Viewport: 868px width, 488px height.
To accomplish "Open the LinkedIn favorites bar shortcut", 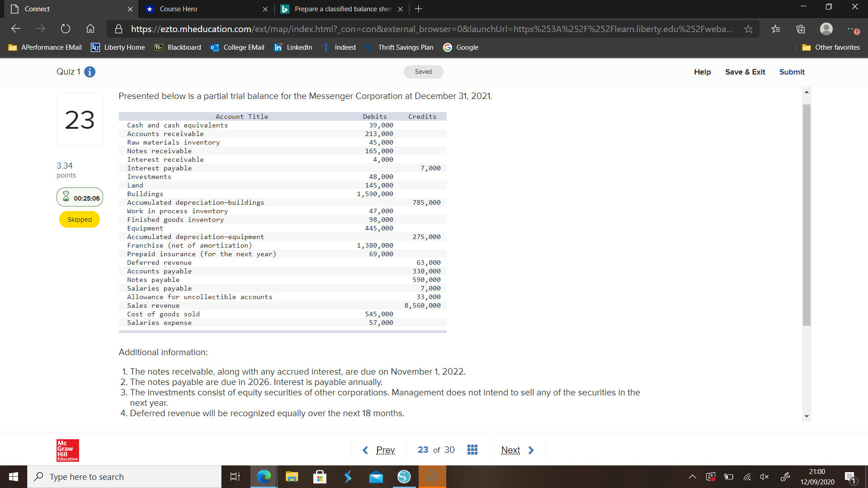I will pos(293,47).
